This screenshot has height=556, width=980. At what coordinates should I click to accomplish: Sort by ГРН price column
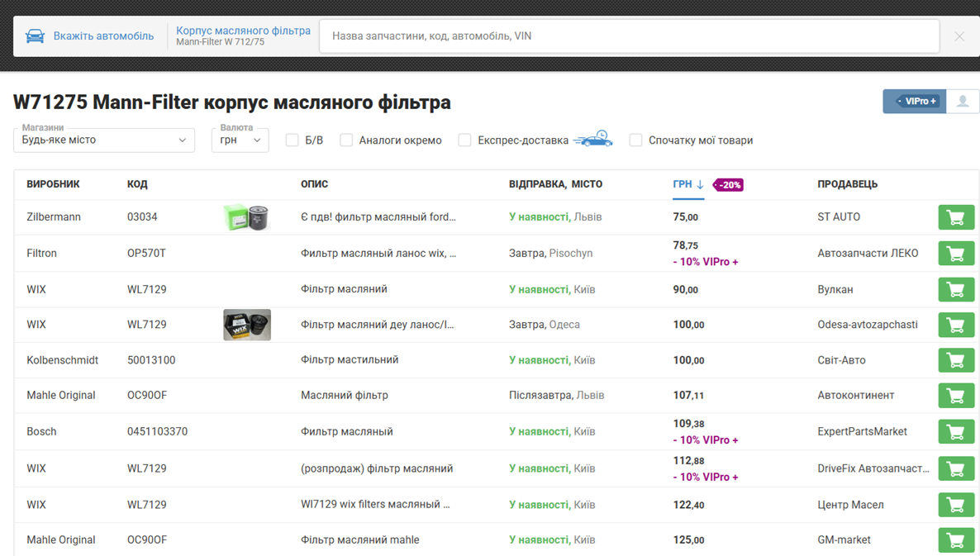tap(683, 184)
